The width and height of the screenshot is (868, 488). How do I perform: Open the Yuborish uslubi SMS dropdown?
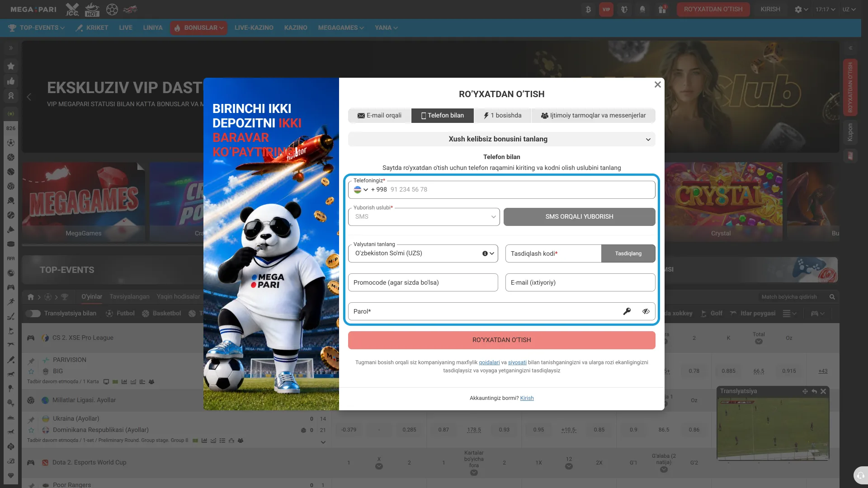(x=424, y=217)
